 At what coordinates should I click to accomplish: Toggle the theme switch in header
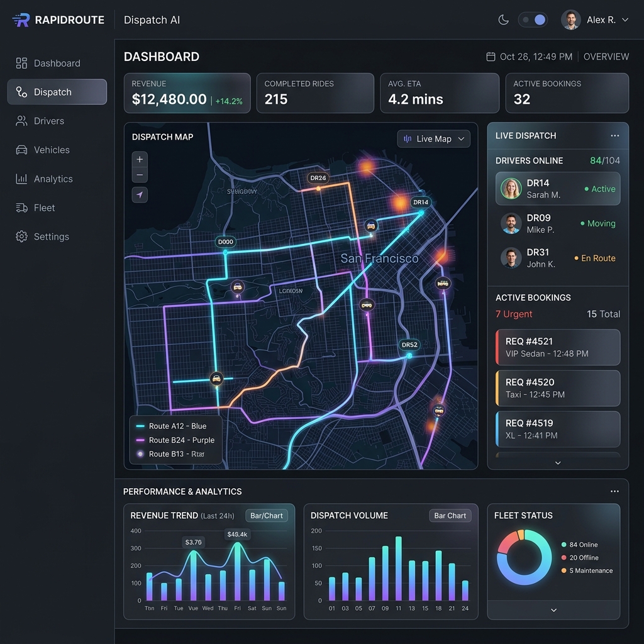(x=533, y=19)
